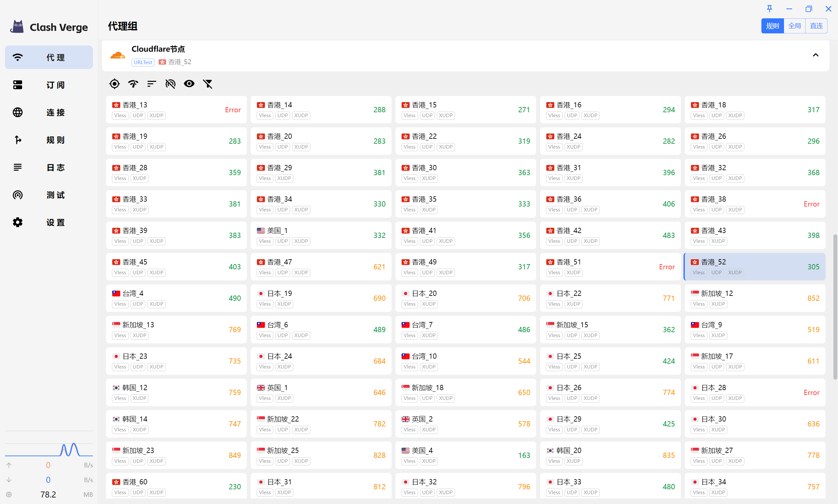Select proxy node 香港_18
This screenshot has height=504, width=838.
755,110
